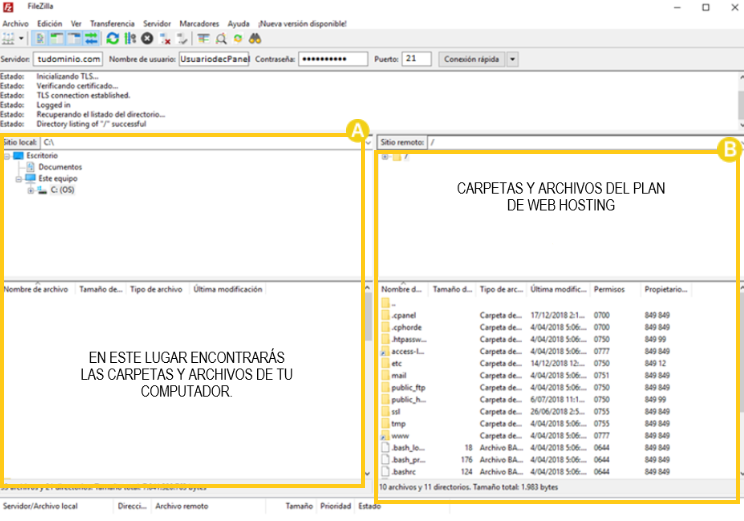Sort local files by Tipo de archivo

coord(157,289)
